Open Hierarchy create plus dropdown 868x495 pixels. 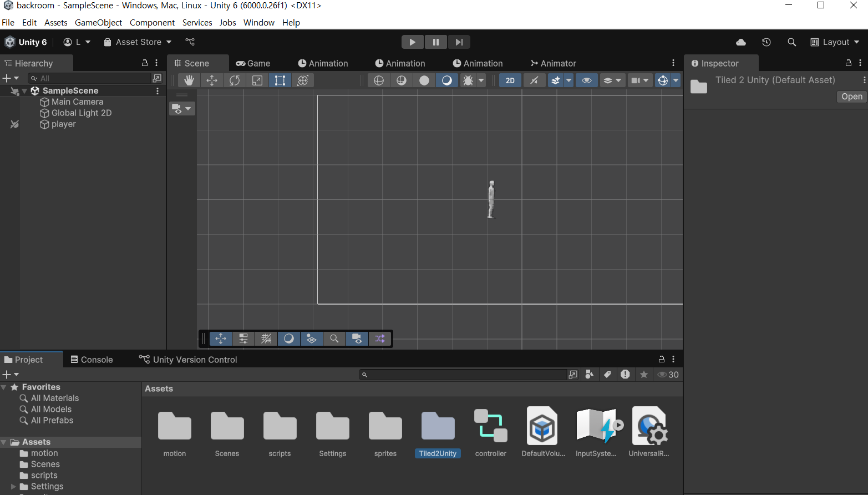tap(11, 78)
